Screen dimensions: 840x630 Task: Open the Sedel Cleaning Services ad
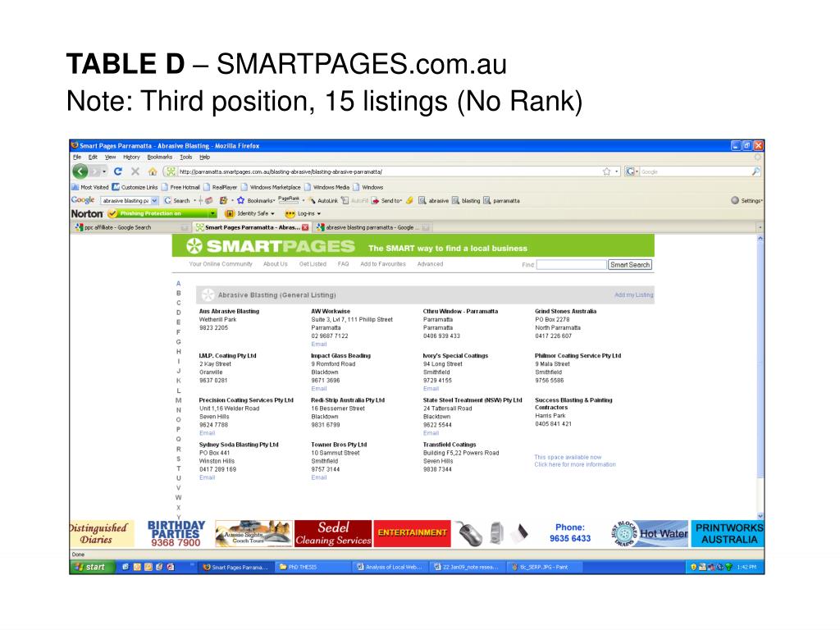click(333, 533)
